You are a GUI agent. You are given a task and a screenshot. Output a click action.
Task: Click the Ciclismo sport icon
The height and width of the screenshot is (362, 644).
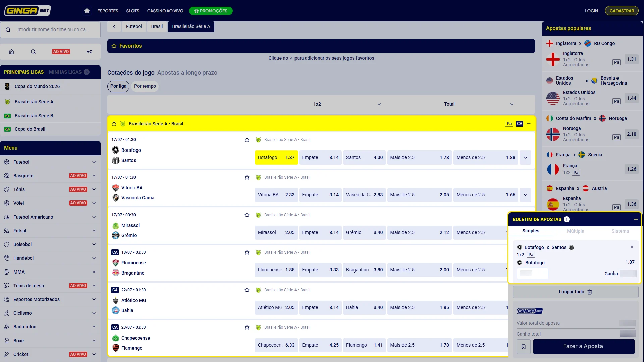(x=7, y=313)
